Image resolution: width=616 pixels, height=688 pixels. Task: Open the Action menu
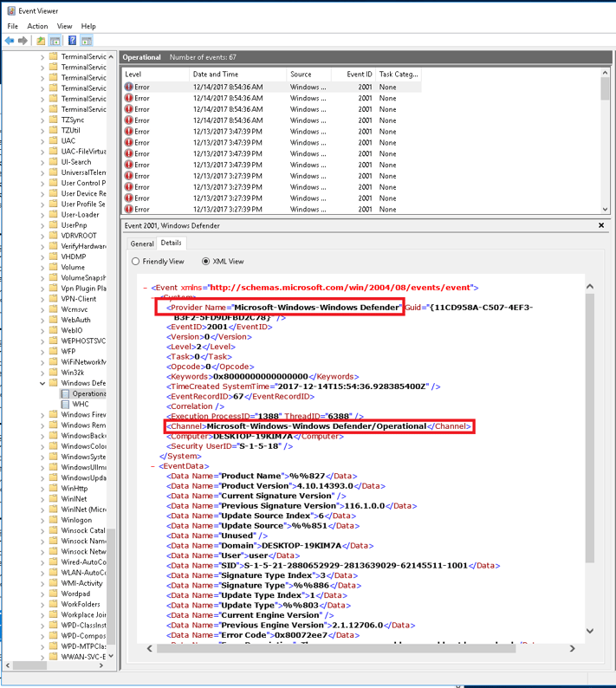[x=37, y=26]
